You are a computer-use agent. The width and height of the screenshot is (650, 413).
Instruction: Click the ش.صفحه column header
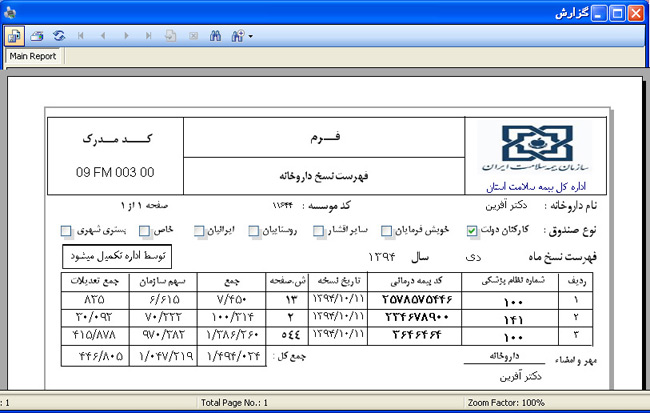[287, 281]
